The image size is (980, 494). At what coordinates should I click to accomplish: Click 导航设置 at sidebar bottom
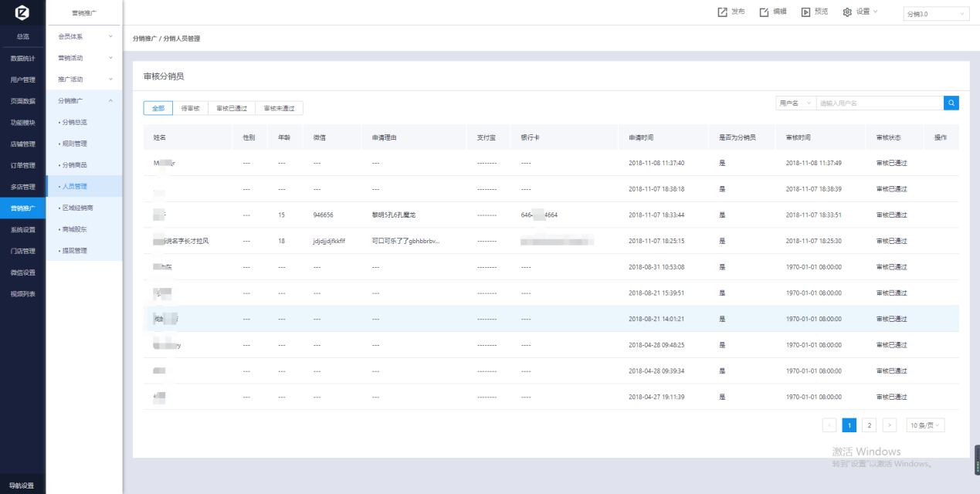pyautogui.click(x=22, y=486)
